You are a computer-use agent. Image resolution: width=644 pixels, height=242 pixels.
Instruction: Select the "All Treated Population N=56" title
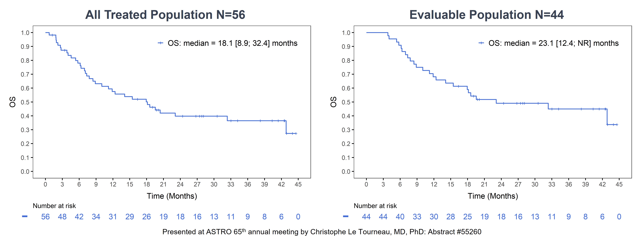pos(165,15)
